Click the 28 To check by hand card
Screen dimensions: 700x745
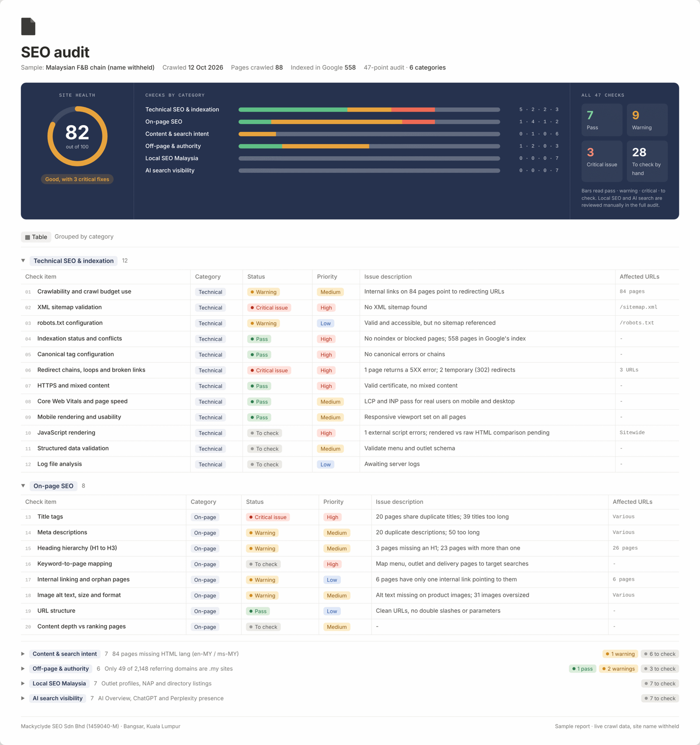647,161
